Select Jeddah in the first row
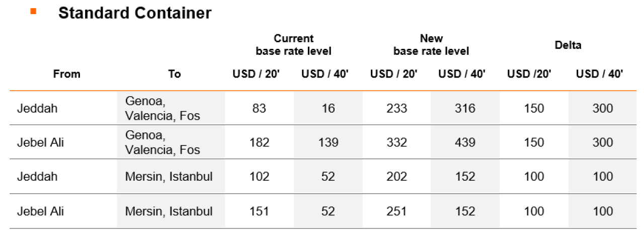 37,108
